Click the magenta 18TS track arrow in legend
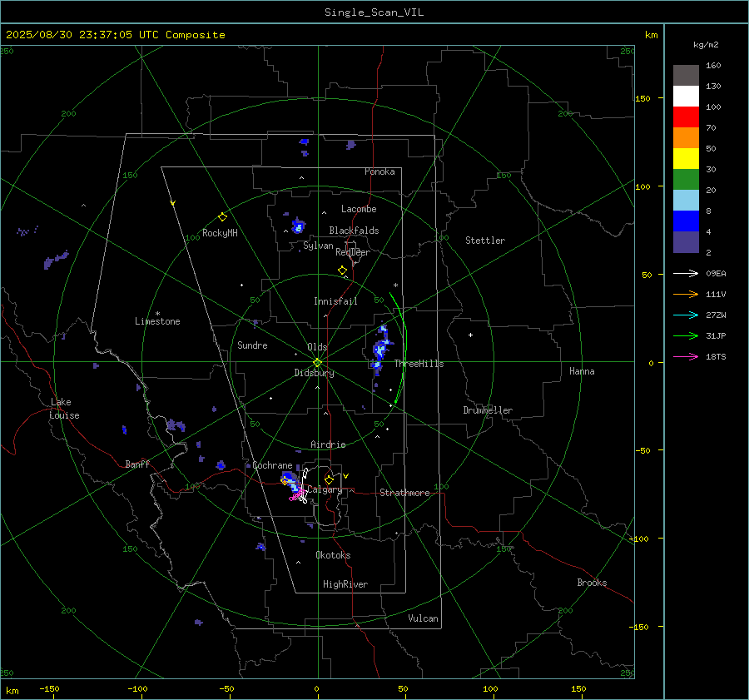 tap(686, 356)
